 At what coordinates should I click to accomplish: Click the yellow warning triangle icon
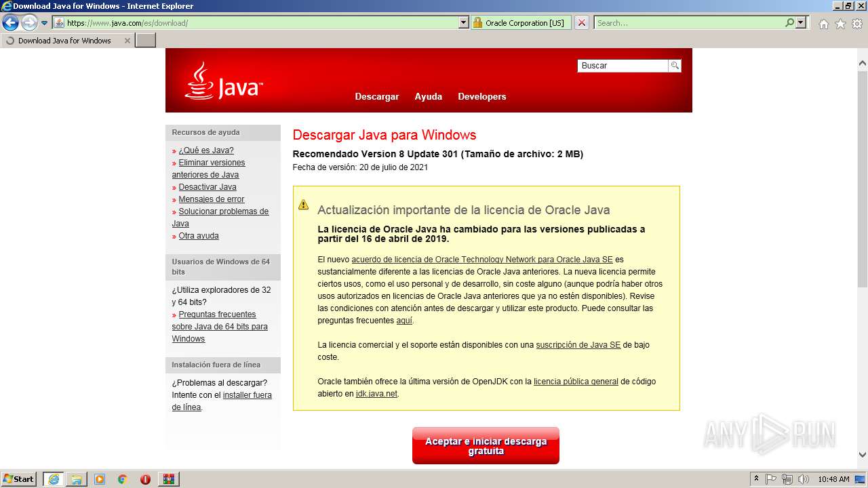tap(303, 205)
